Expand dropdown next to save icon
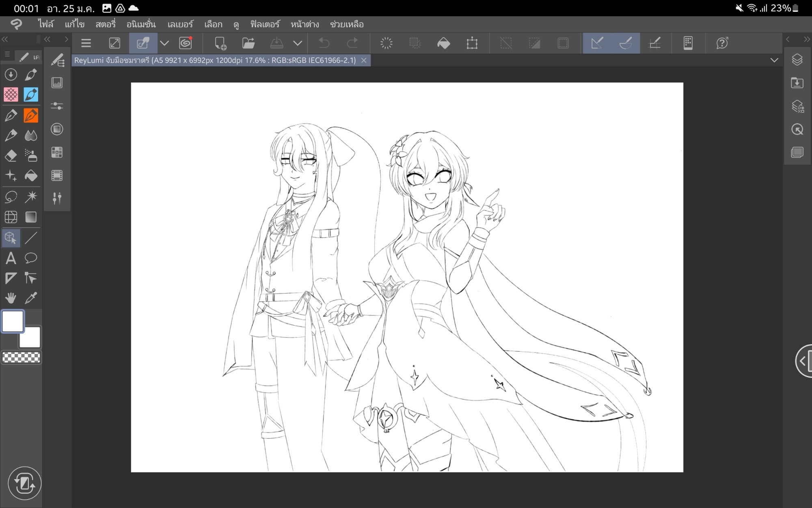This screenshot has width=812, height=508. pyautogui.click(x=298, y=43)
